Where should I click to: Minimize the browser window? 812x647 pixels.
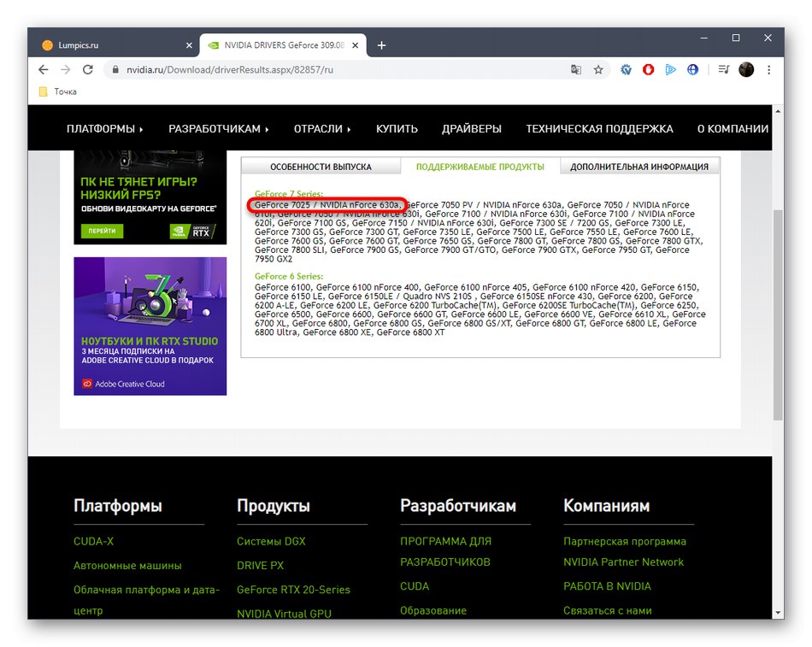703,38
